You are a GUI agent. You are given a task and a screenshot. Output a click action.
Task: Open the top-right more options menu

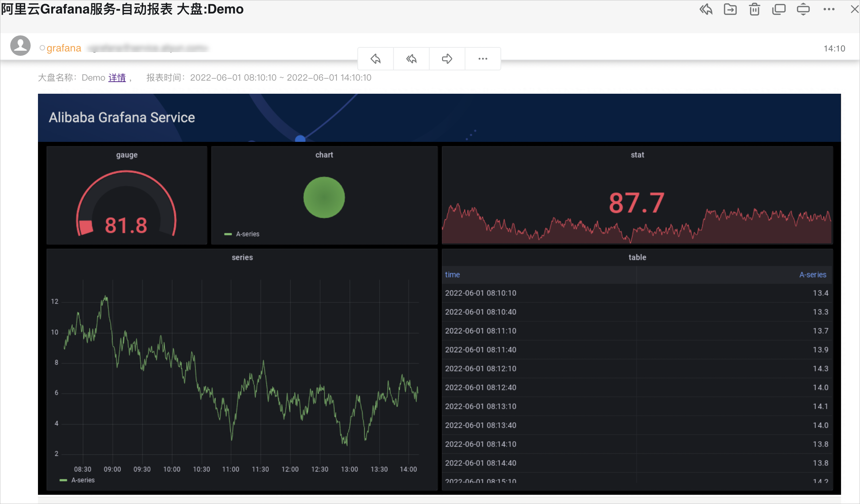click(x=829, y=9)
